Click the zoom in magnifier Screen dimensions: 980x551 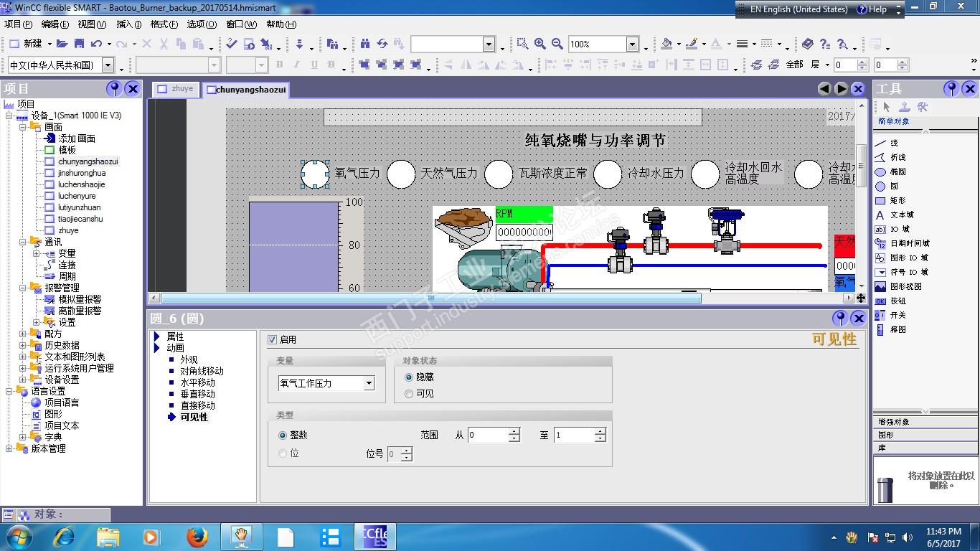(540, 44)
